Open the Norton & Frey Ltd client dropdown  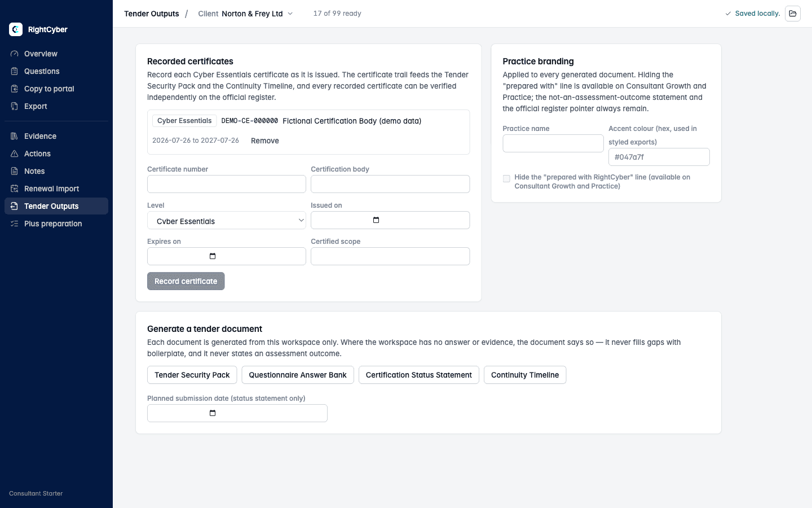point(246,14)
